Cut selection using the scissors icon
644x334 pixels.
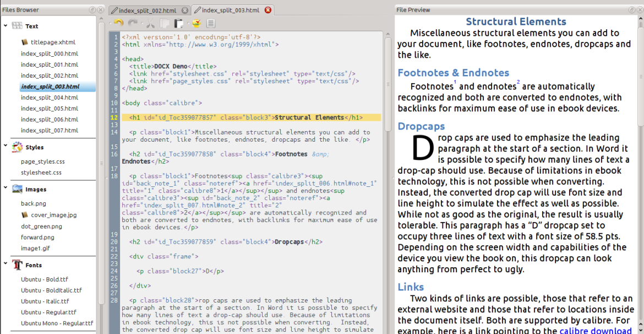150,24
